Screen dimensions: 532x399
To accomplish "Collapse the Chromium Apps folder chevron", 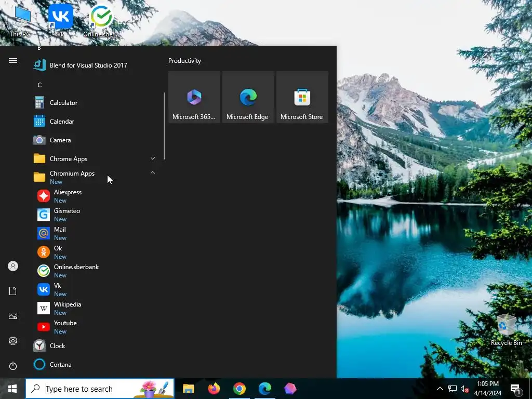I will (153, 172).
